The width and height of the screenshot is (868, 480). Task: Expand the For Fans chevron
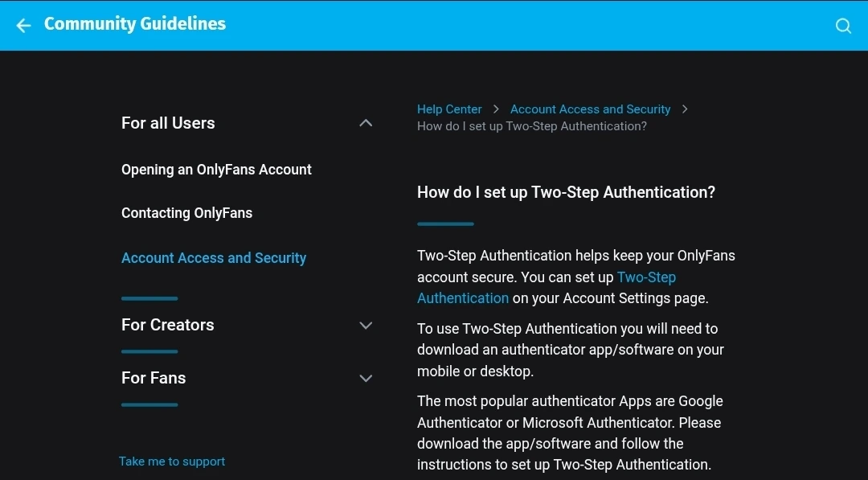tap(366, 378)
